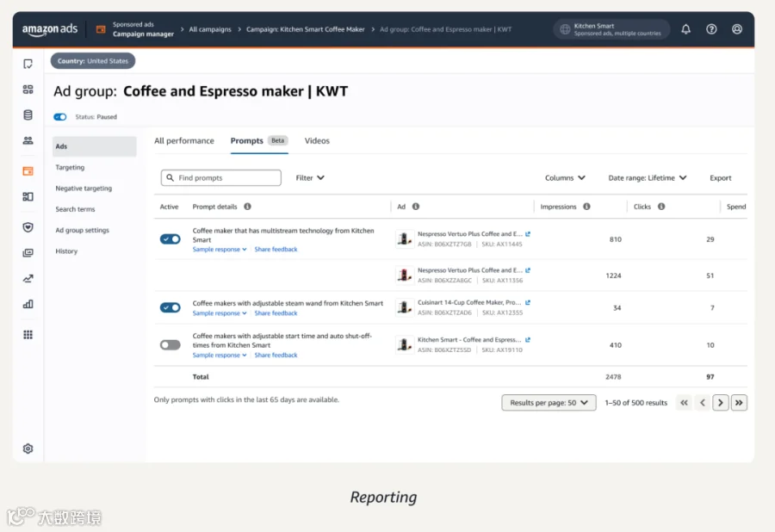Switch to the Videos tab
The image size is (775, 532).
coord(317,141)
